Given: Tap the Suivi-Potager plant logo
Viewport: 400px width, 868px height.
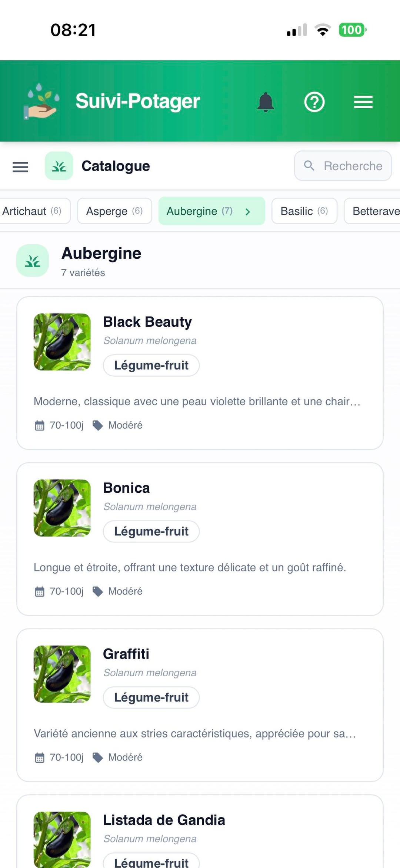Looking at the screenshot, I should [x=41, y=101].
